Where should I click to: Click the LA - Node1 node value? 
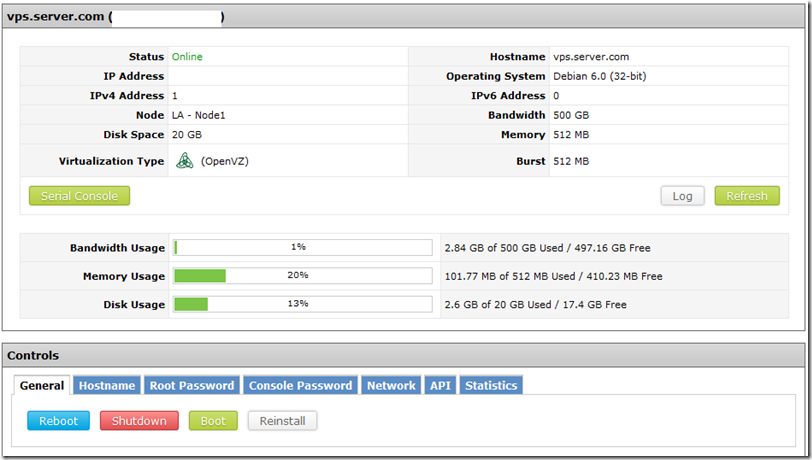[x=198, y=115]
